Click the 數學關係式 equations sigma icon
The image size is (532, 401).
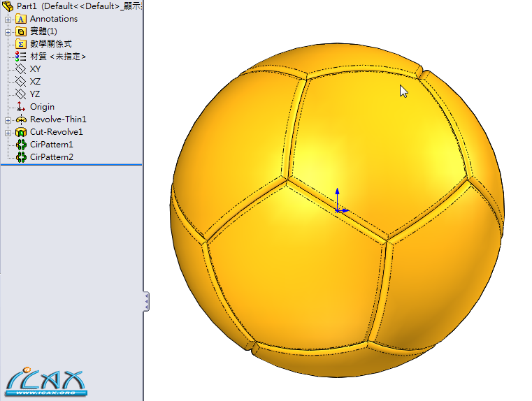coord(21,44)
